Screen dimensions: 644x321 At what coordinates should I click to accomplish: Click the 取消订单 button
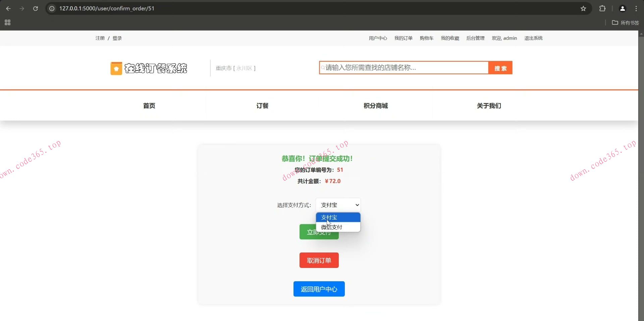coord(319,260)
